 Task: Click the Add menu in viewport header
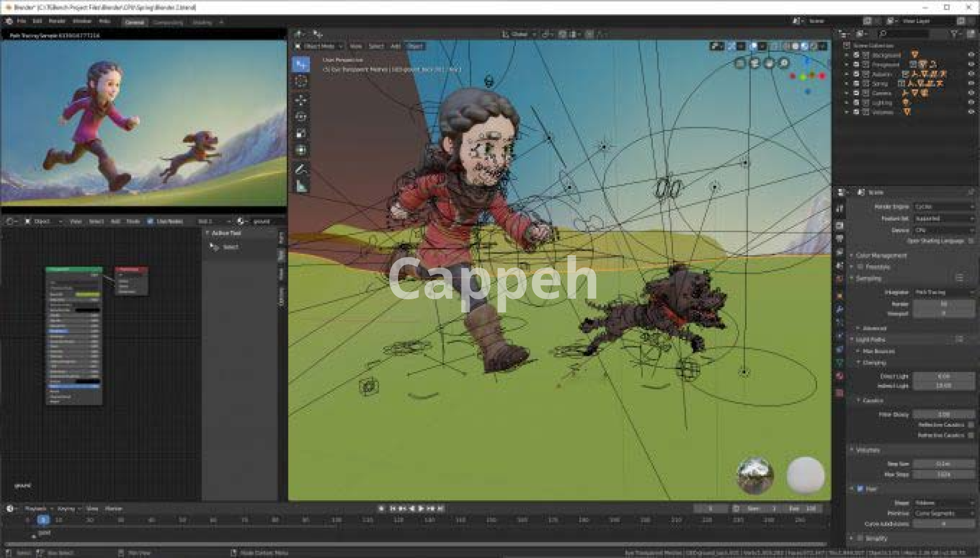(x=395, y=46)
